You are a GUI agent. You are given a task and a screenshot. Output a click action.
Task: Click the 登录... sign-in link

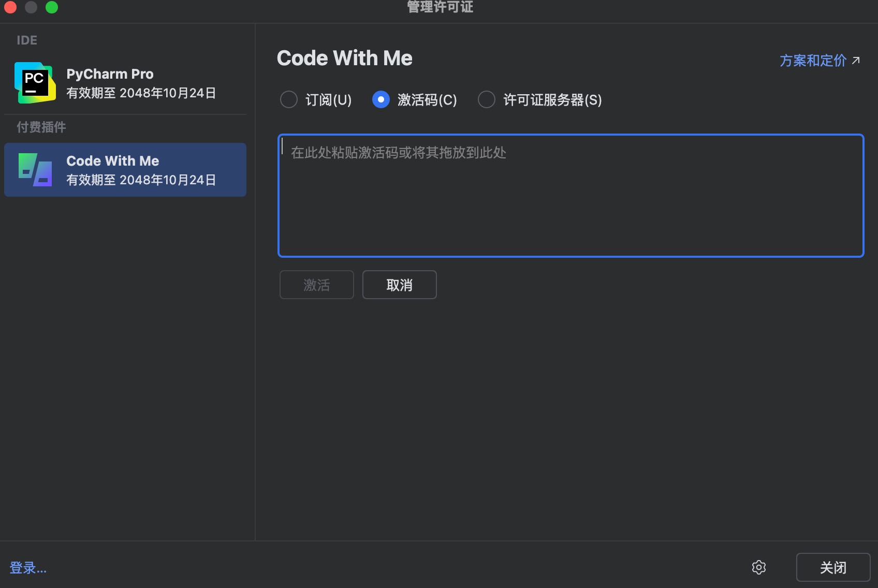(28, 568)
